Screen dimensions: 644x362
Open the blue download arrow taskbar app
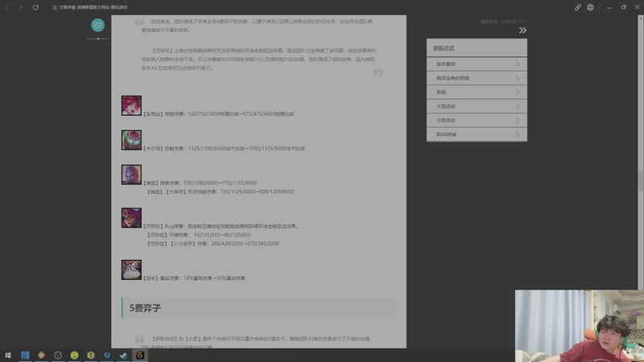(107, 356)
